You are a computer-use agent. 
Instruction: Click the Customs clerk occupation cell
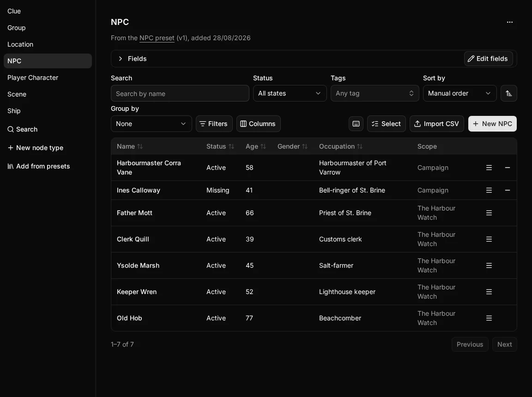coord(340,239)
